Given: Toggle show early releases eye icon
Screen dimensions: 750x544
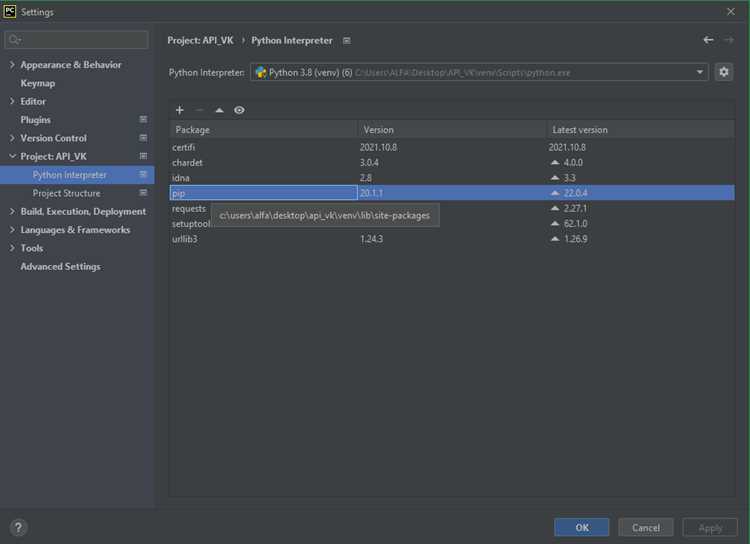Looking at the screenshot, I should [x=239, y=110].
